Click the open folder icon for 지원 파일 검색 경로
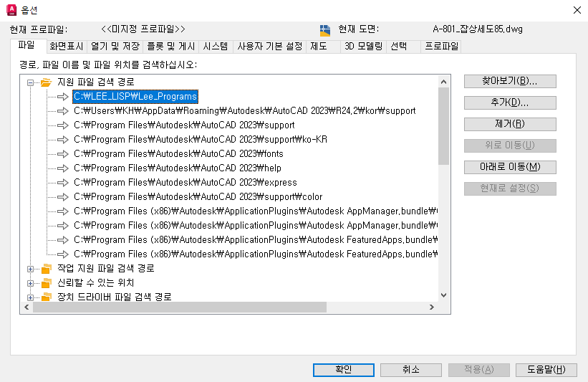The height and width of the screenshot is (382, 588). [46, 82]
